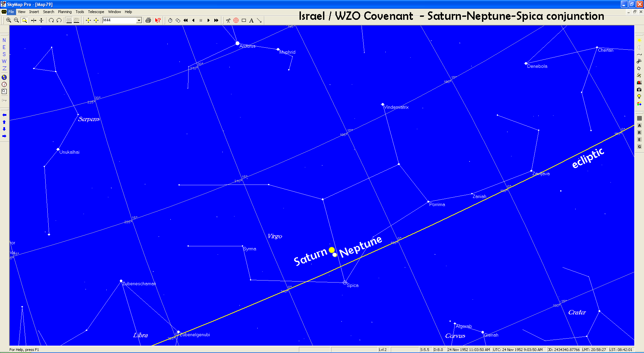Step time forward one increment
The height and width of the screenshot is (353, 644).
coord(208,20)
